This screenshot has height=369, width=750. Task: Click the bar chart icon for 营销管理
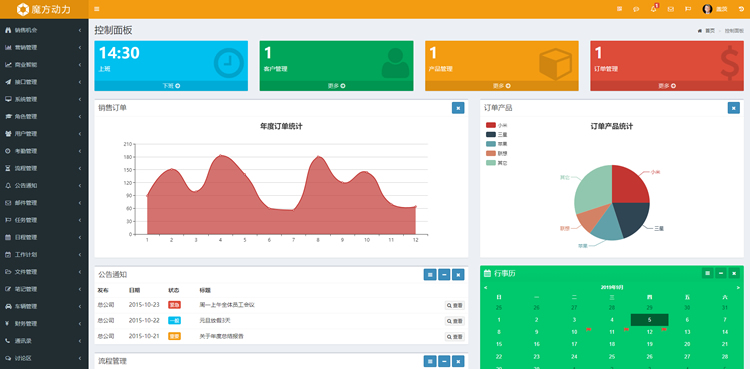pos(8,47)
